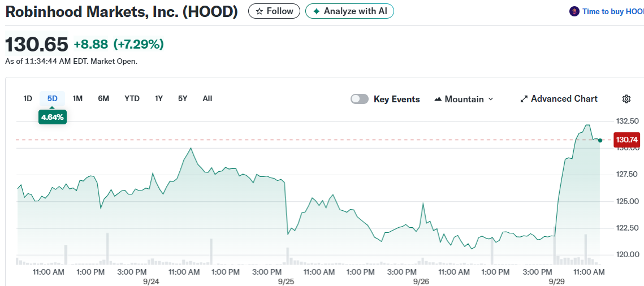The image size is (644, 286).
Task: Click the 9/25 date label
Action: pos(286,281)
